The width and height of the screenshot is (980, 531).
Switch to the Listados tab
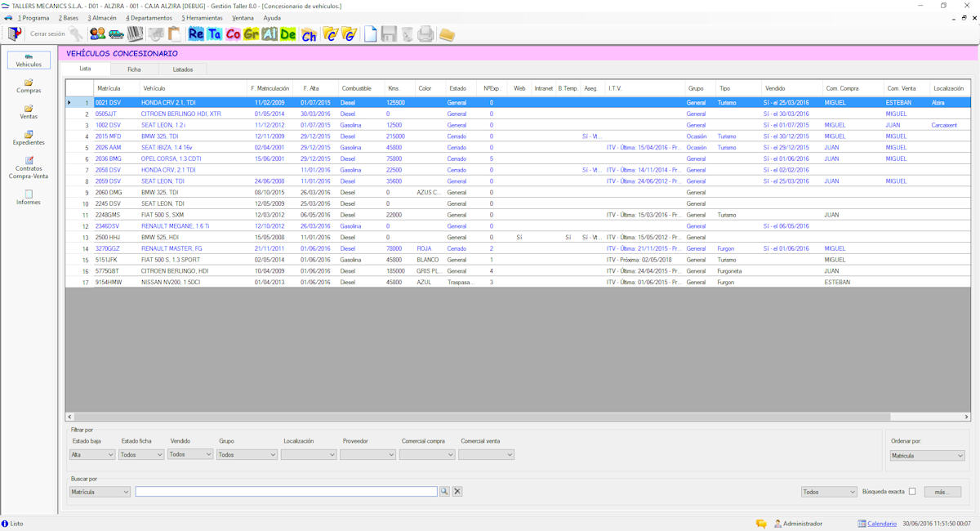click(x=183, y=69)
